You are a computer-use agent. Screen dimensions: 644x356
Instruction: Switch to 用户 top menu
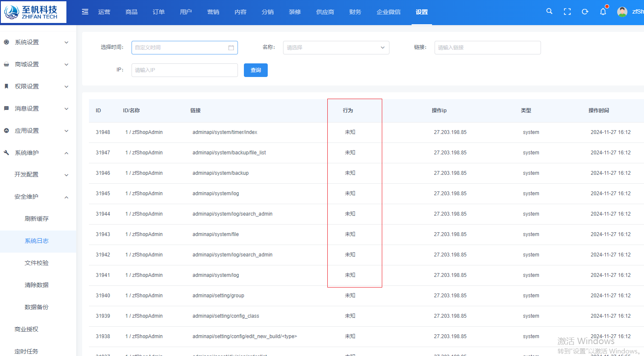coord(186,12)
